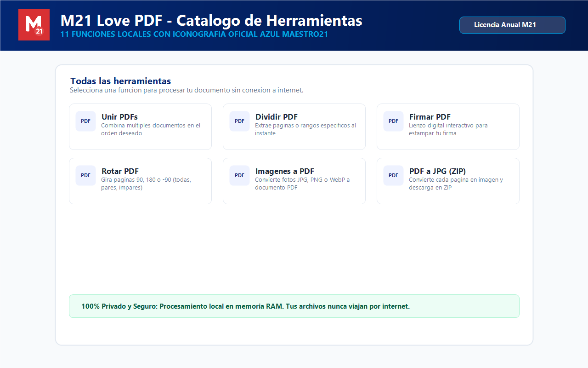Click the red M21 logo
Screen dimensions: 588x368
pyautogui.click(x=34, y=25)
